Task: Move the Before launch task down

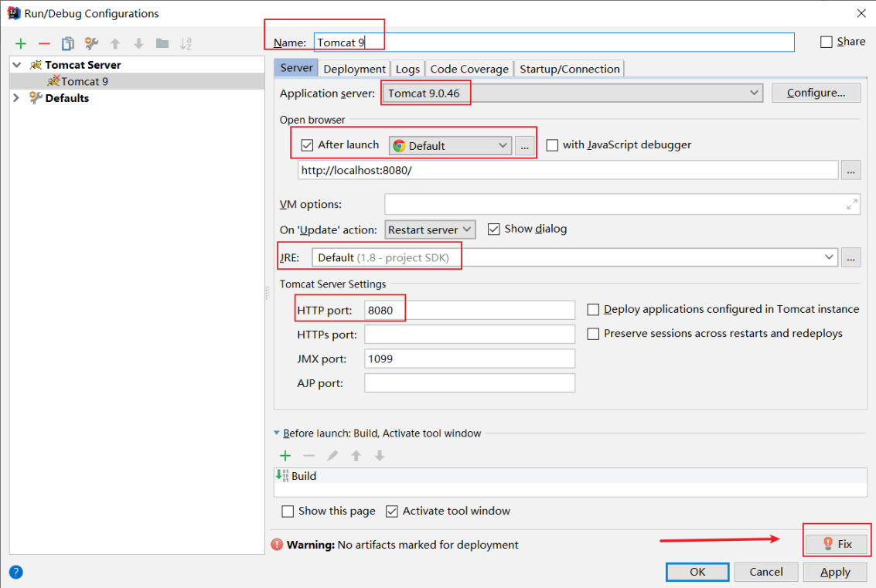Action: (380, 456)
